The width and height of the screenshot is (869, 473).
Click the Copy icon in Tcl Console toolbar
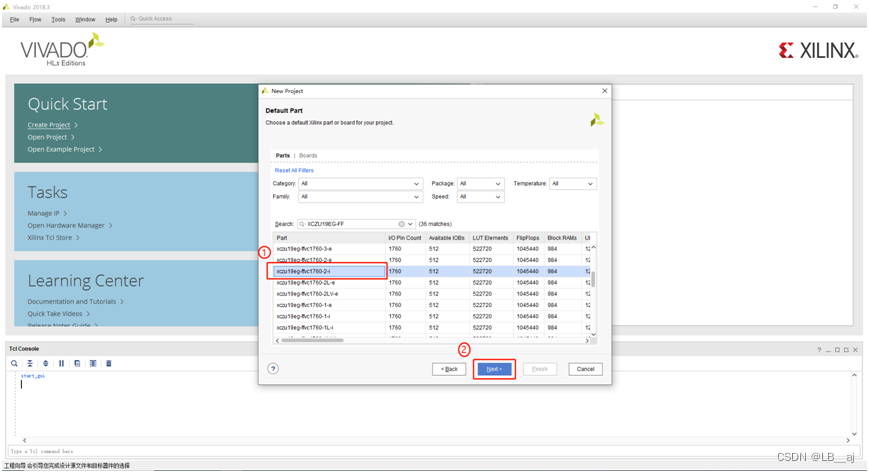pos(77,363)
